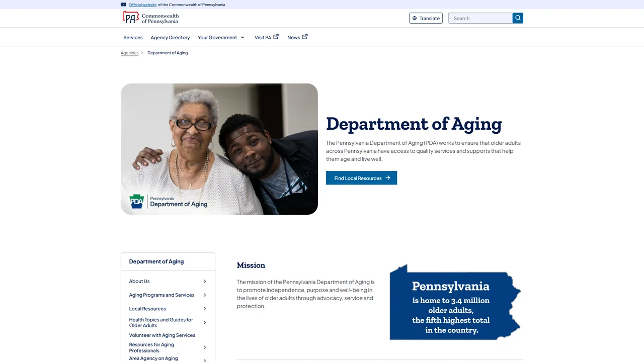Click the magnifying glass search button

518,18
